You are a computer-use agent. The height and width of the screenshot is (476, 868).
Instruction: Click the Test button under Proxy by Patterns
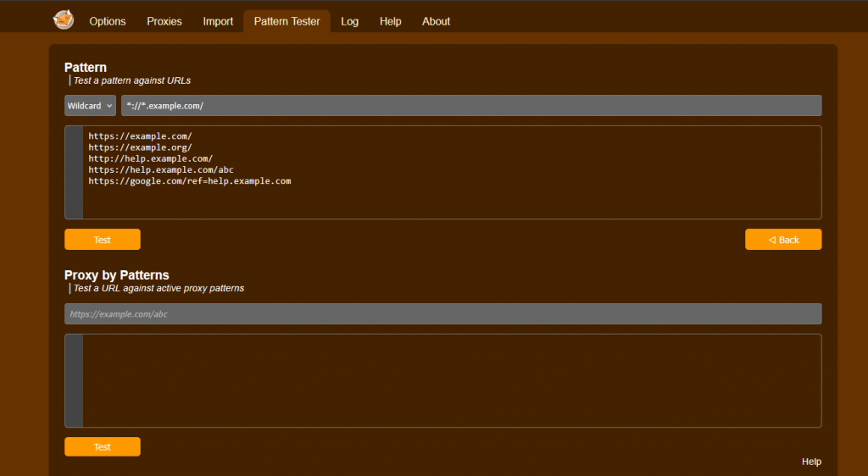coord(103,446)
